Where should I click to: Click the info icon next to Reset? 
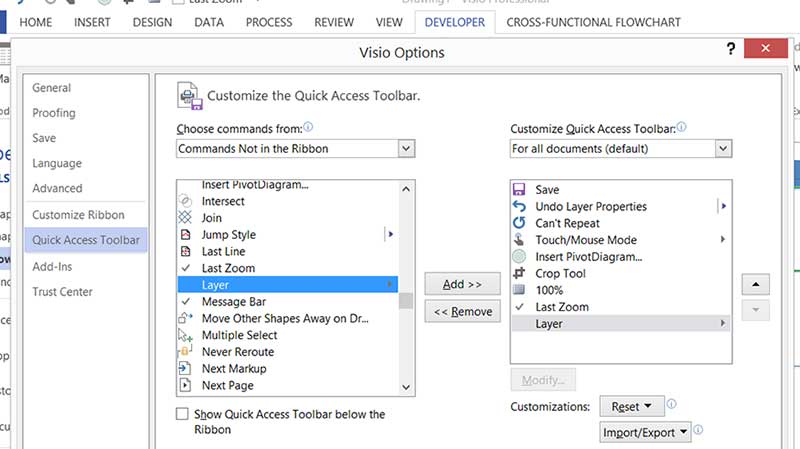click(672, 404)
